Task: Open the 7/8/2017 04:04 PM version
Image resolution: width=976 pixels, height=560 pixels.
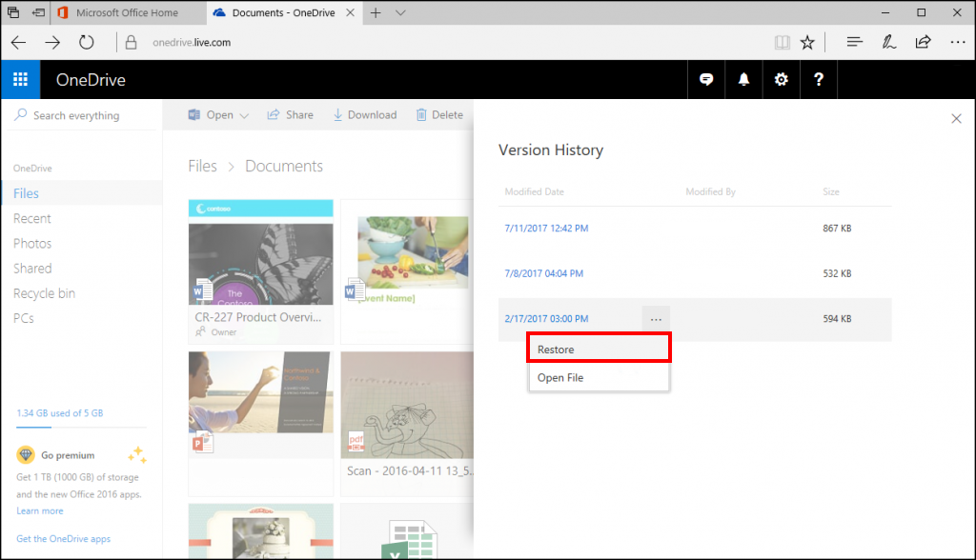Action: tap(544, 273)
